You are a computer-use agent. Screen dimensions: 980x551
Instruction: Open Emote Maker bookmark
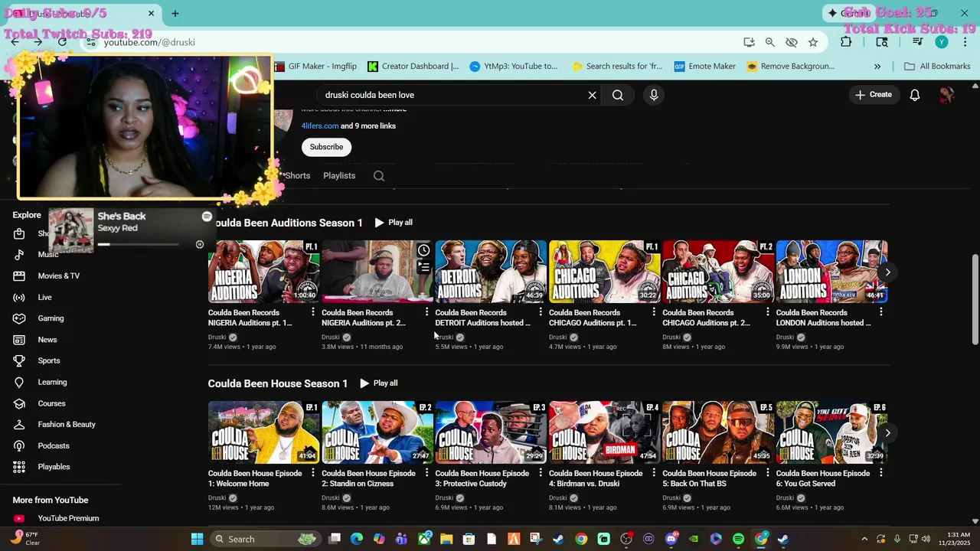point(705,67)
